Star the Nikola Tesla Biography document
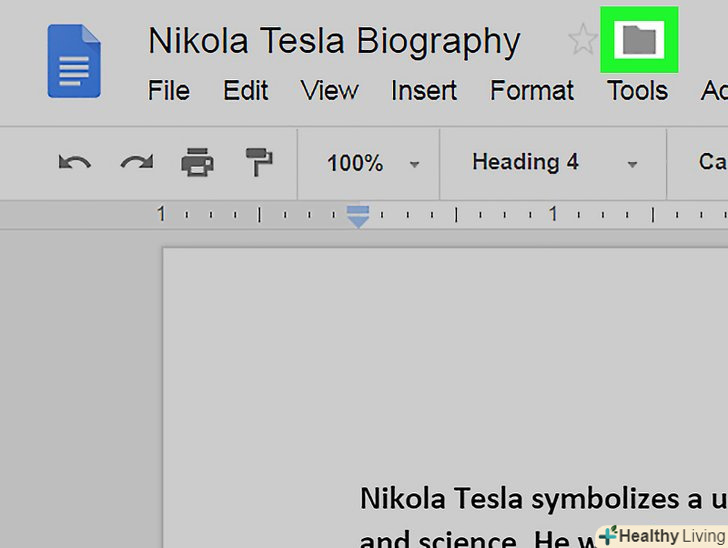Image resolution: width=728 pixels, height=548 pixels. pyautogui.click(x=582, y=41)
